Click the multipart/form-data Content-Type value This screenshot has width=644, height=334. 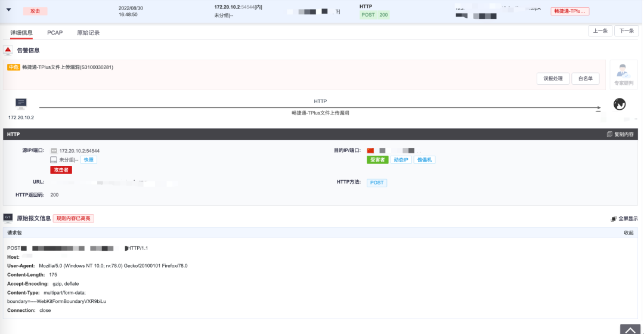(x=64, y=293)
